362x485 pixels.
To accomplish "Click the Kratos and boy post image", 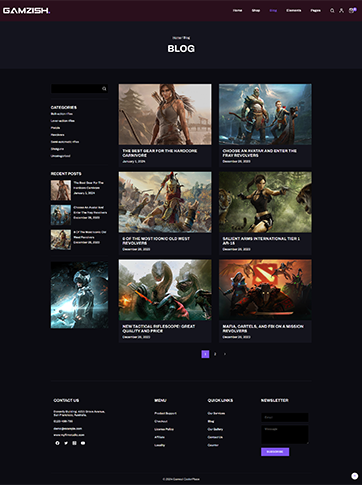I will pyautogui.click(x=265, y=114).
